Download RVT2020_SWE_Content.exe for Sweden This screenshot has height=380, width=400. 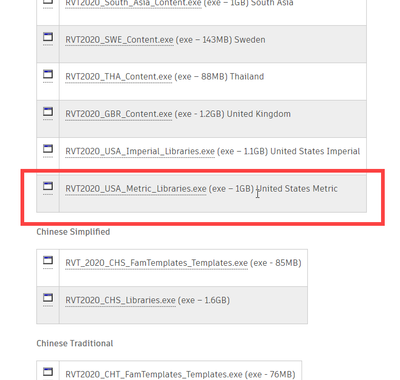[x=119, y=40]
